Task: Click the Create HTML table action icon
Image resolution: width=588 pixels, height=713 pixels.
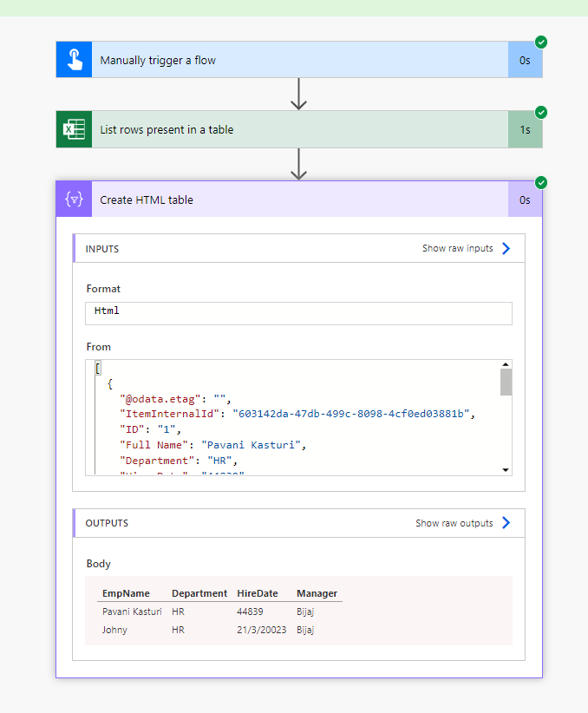Action: [74, 199]
